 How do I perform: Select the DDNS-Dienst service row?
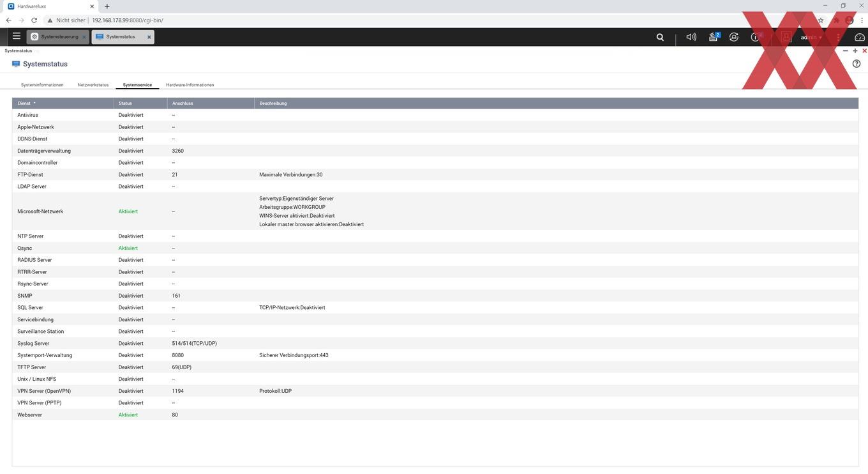435,139
